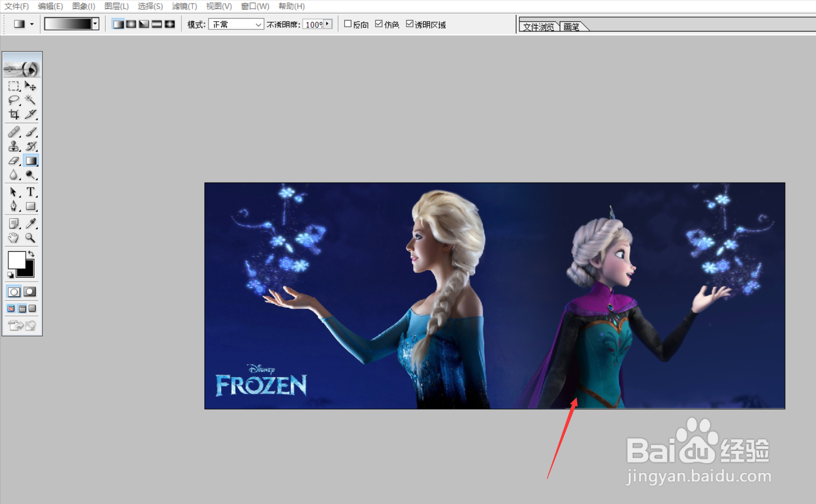Select the Brush tool
Screen dimensions: 816x504
coord(30,132)
